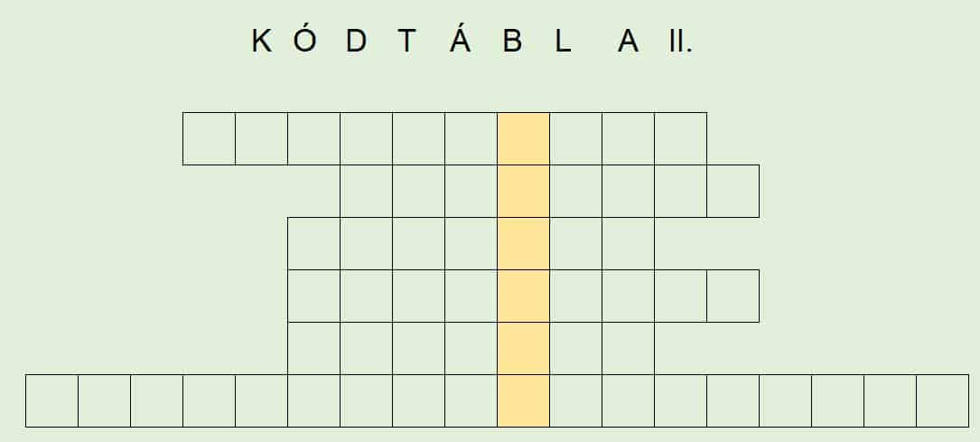The image size is (980, 442).
Task: Click the yellow cell in the second row
Action: point(524,192)
